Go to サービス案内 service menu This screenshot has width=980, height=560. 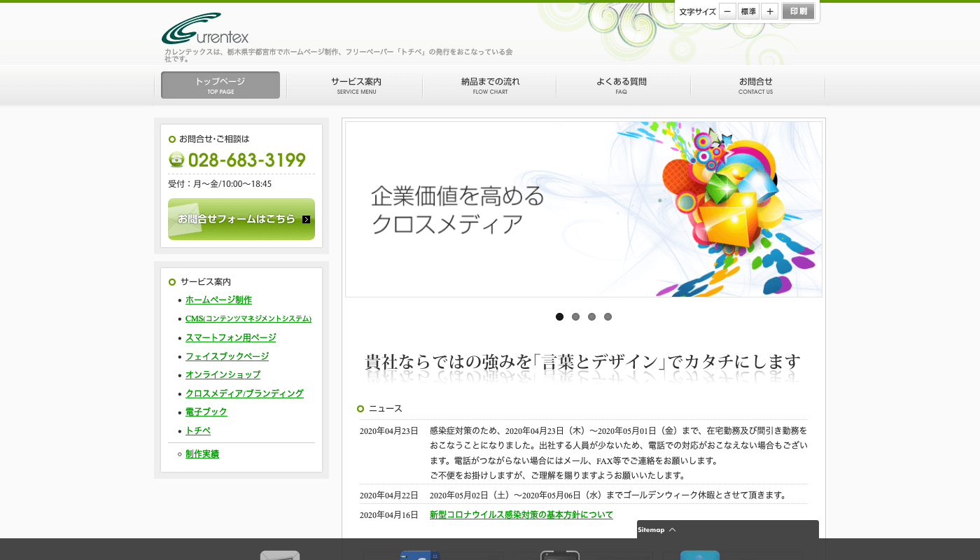click(356, 85)
